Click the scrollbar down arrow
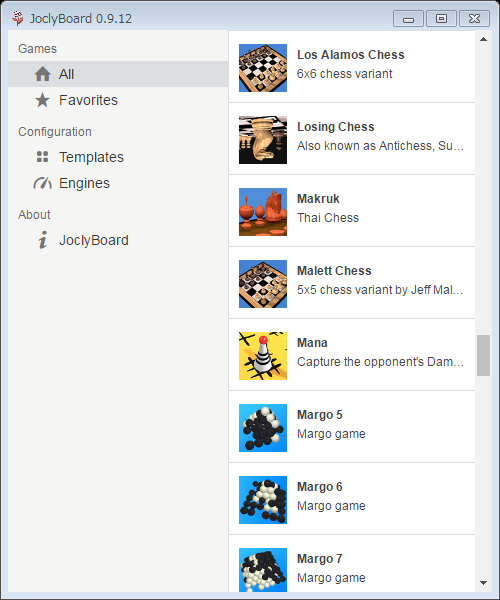This screenshot has height=600, width=500. pyautogui.click(x=484, y=583)
